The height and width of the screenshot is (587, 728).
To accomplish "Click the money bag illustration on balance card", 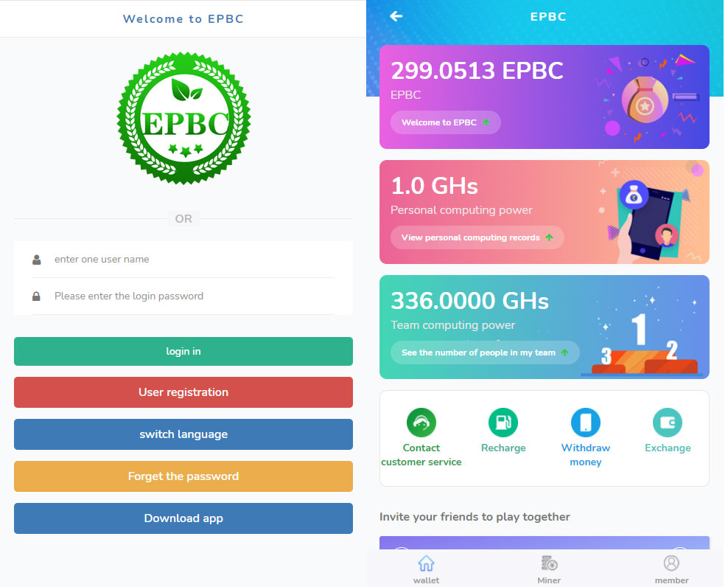I will click(x=645, y=100).
